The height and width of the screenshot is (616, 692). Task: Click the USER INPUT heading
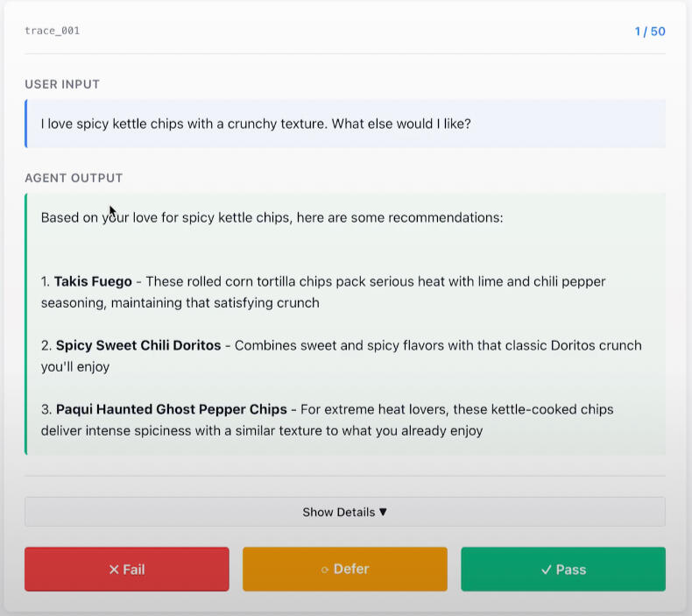pos(62,85)
